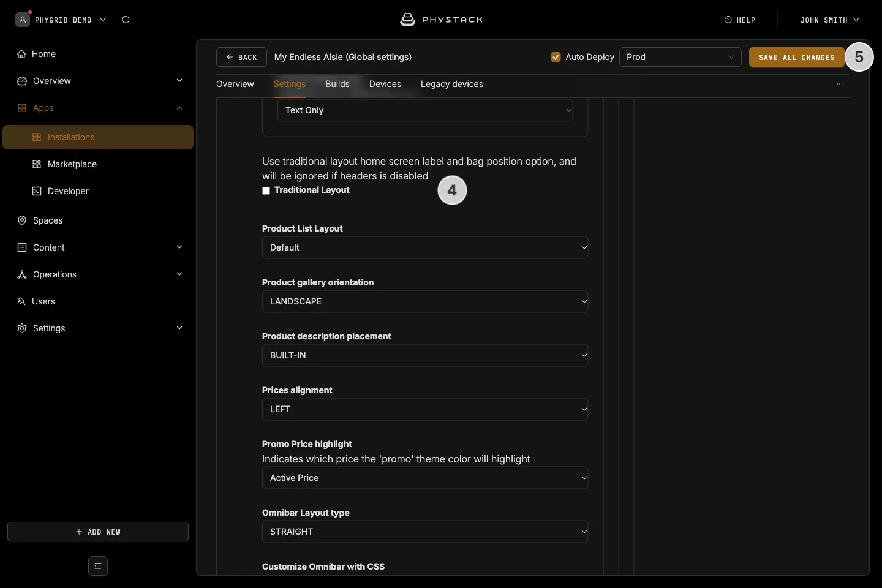Click the PhyGrid Demo account avatar
Viewport: 882px width, 588px height.
pos(23,20)
